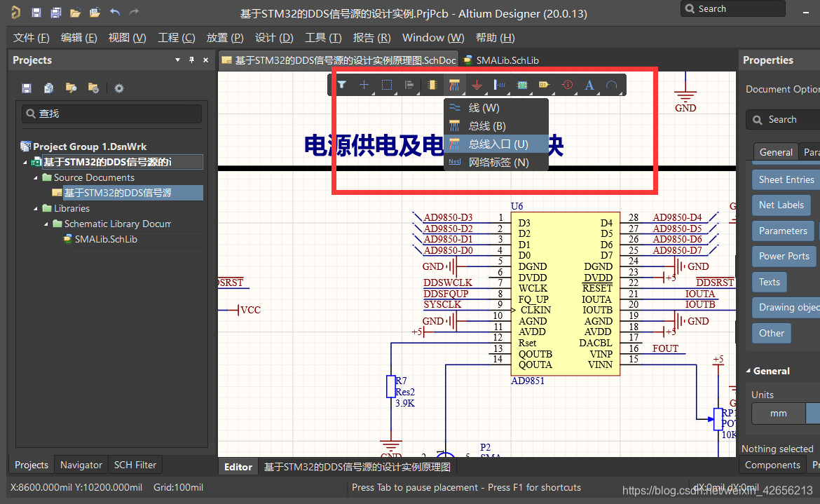Open the 工具 (T) menu
Viewport: 820px width, 504px height.
323,38
